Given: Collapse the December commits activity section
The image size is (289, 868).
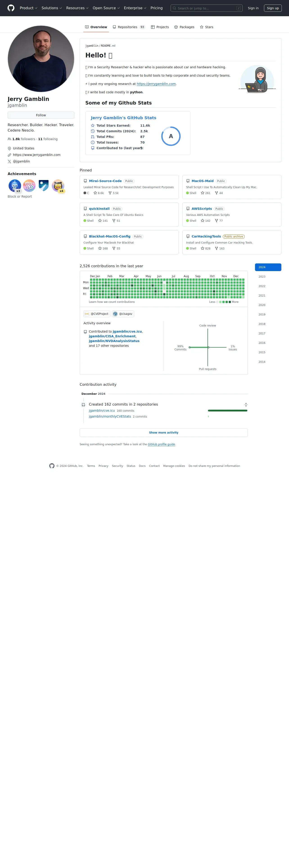Looking at the screenshot, I should [x=246, y=405].
